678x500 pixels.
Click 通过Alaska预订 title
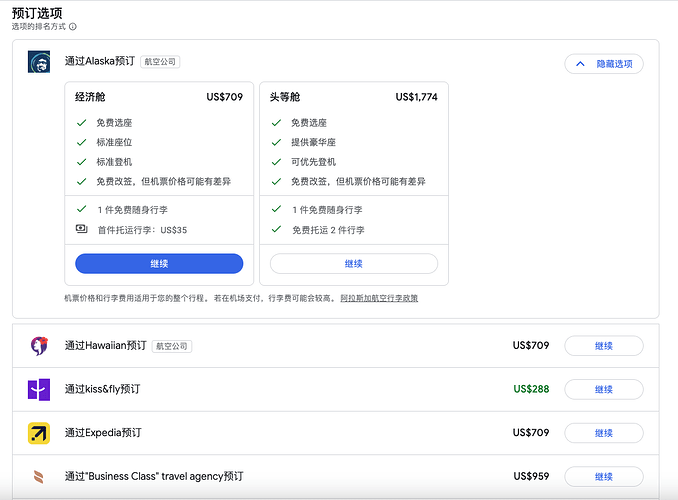pyautogui.click(x=100, y=61)
